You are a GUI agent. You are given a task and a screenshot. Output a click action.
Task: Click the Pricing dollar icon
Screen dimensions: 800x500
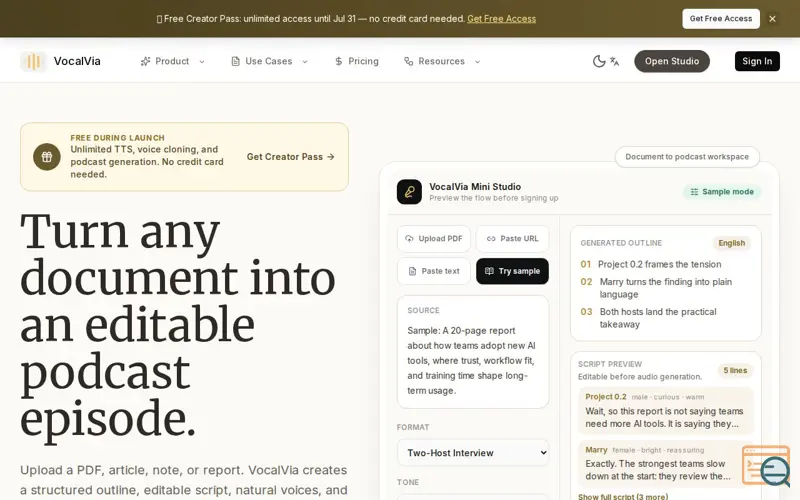pyautogui.click(x=338, y=61)
